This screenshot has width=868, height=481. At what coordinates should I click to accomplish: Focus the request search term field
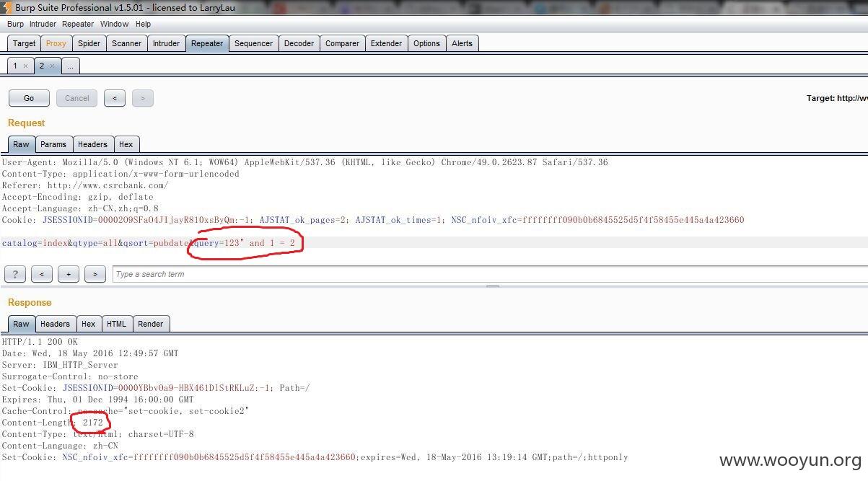[x=490, y=274]
